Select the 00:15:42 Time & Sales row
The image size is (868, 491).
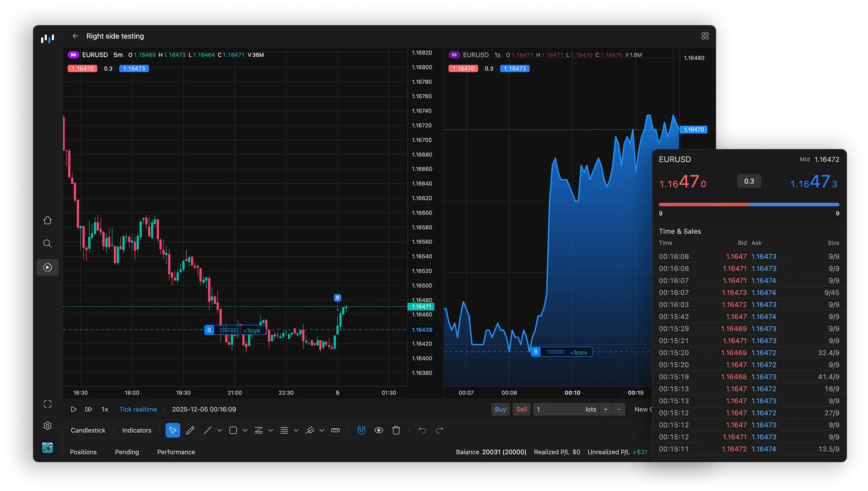point(749,317)
